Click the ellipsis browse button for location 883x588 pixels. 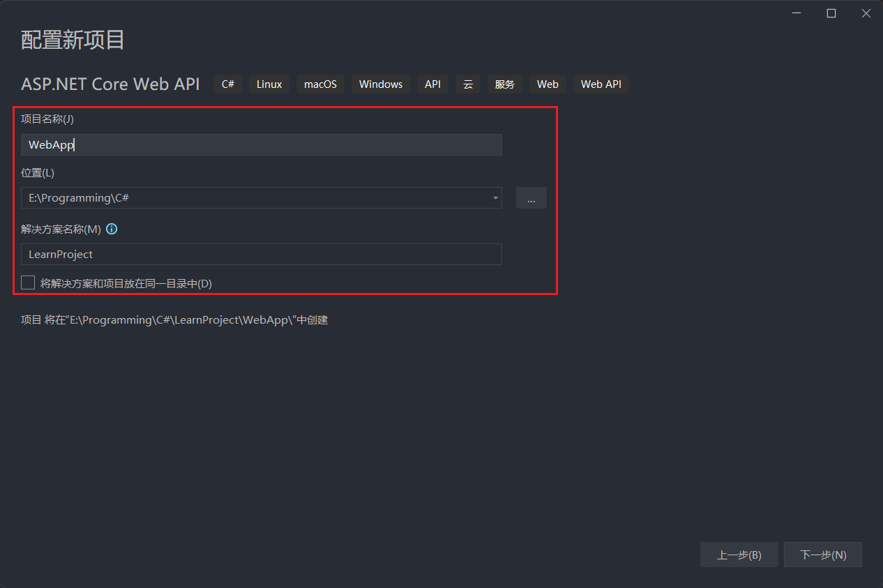(531, 198)
